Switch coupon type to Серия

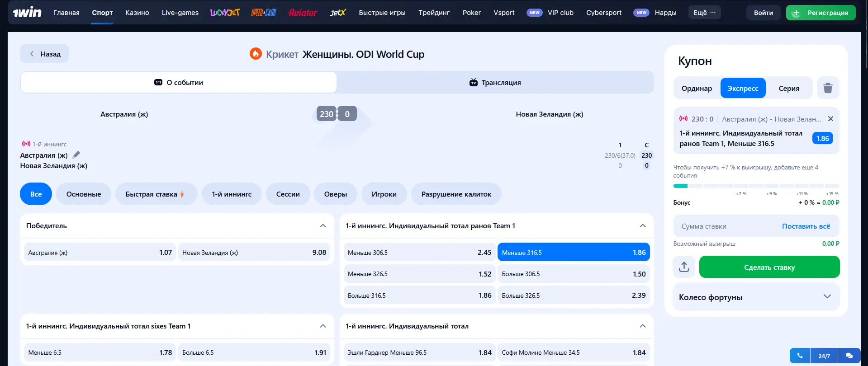click(788, 89)
